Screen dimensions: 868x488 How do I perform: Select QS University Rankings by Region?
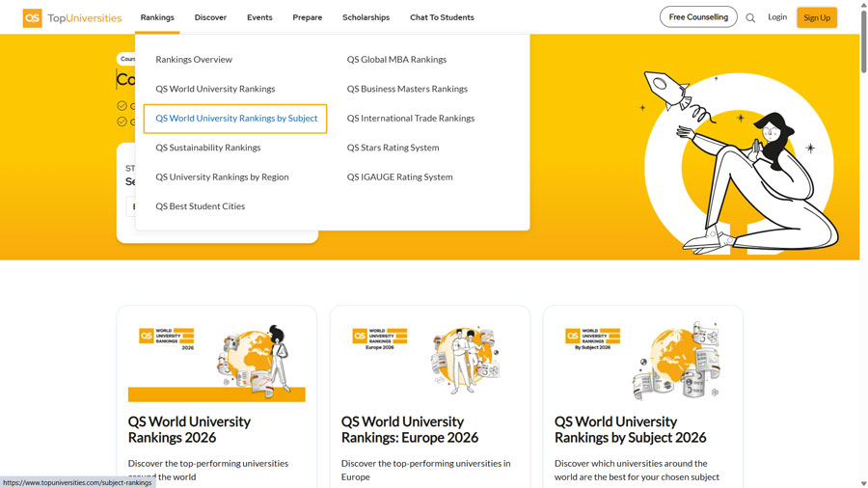tap(222, 176)
